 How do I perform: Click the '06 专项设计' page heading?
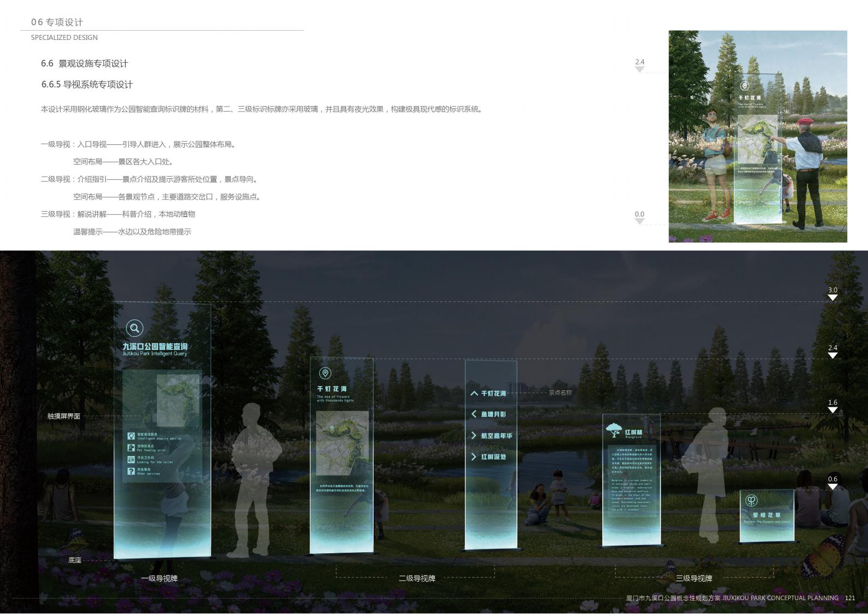click(x=57, y=22)
